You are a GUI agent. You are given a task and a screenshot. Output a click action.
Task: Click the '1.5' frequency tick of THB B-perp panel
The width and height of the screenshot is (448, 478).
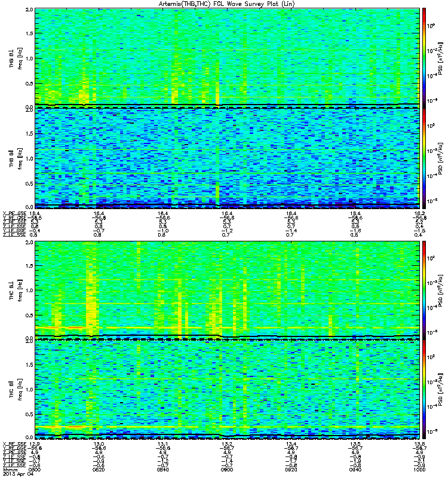pyautogui.click(x=29, y=33)
